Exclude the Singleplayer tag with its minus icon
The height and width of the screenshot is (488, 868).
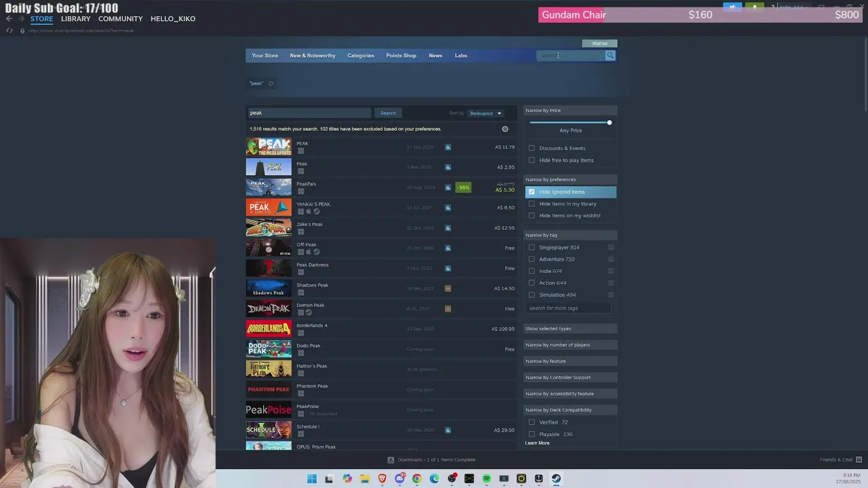tap(611, 247)
